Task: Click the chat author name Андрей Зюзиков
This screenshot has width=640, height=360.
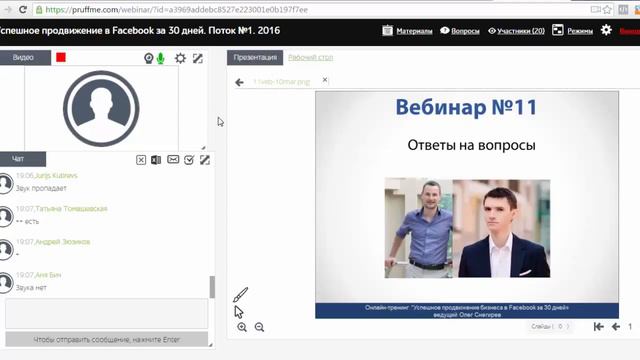Action: pos(63,242)
